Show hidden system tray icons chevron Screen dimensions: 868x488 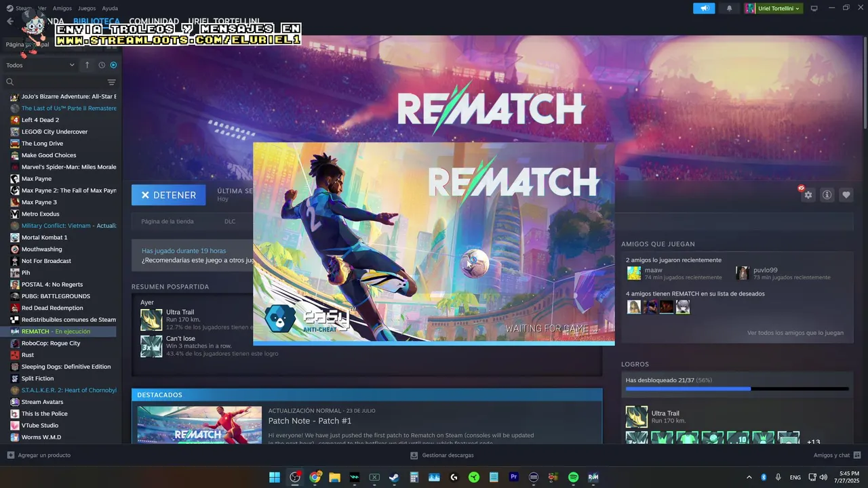tap(749, 477)
